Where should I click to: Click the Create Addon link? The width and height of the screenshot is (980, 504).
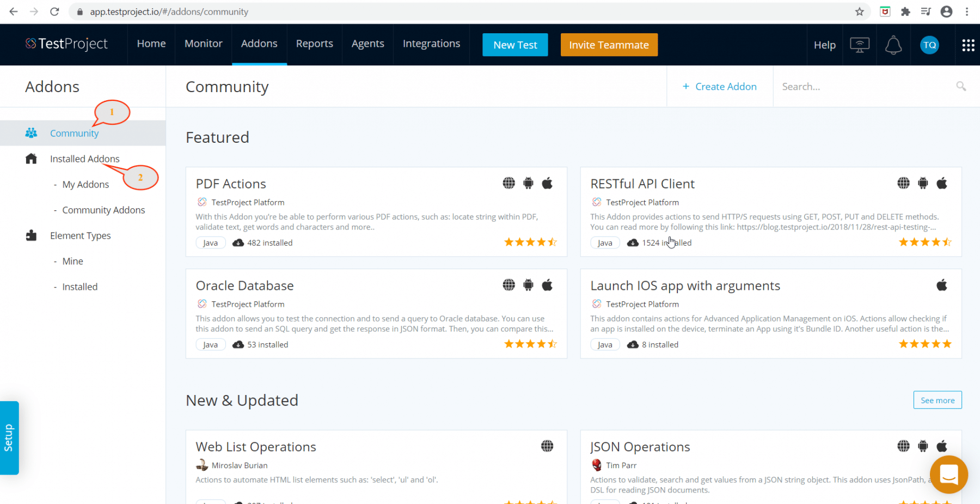[x=719, y=87]
